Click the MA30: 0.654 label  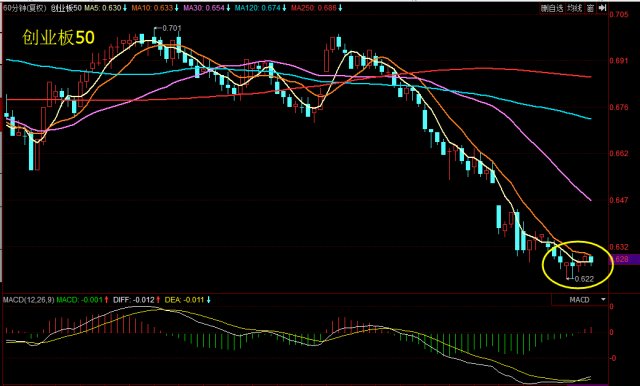click(204, 8)
